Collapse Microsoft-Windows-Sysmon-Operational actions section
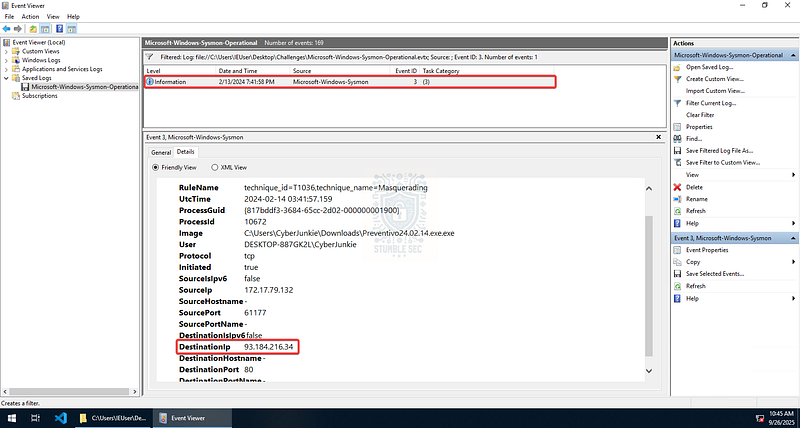Viewport: 800px width, 428px height. click(x=793, y=55)
